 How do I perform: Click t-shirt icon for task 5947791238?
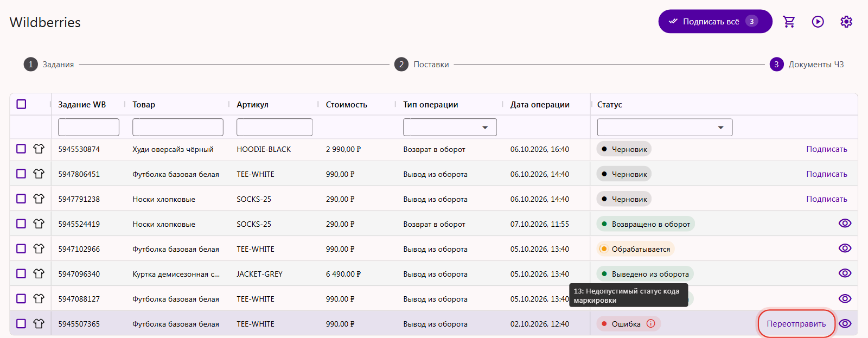click(39, 199)
